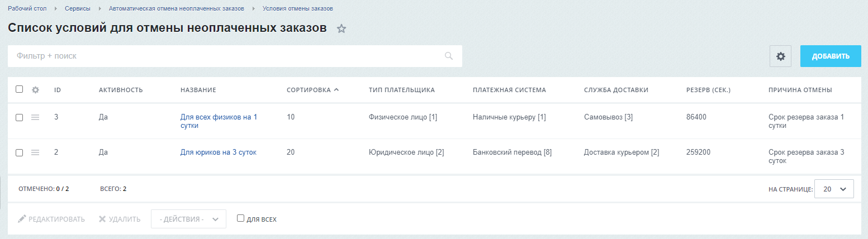The image size is (868, 239).
Task: Open row actions menu for ID 3
Action: click(x=35, y=117)
